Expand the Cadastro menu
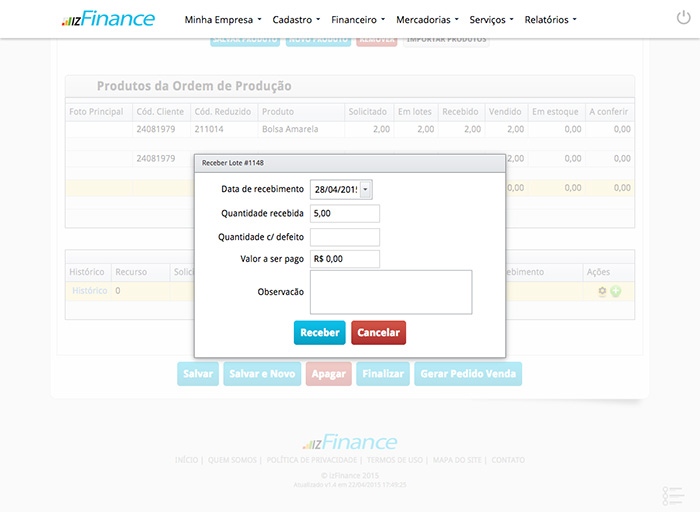700x512 pixels. (296, 19)
